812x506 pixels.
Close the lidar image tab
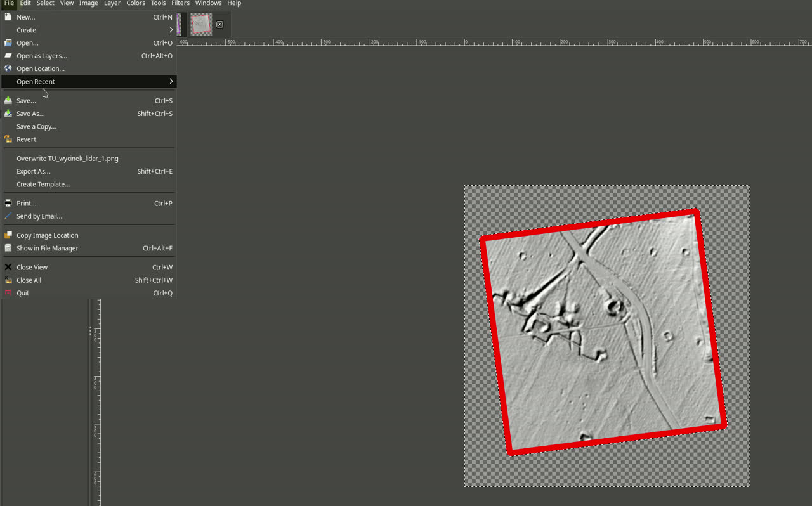coord(219,24)
